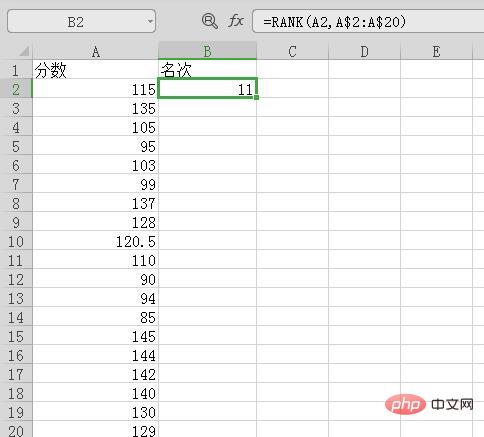Select row 10 header

tap(16, 241)
